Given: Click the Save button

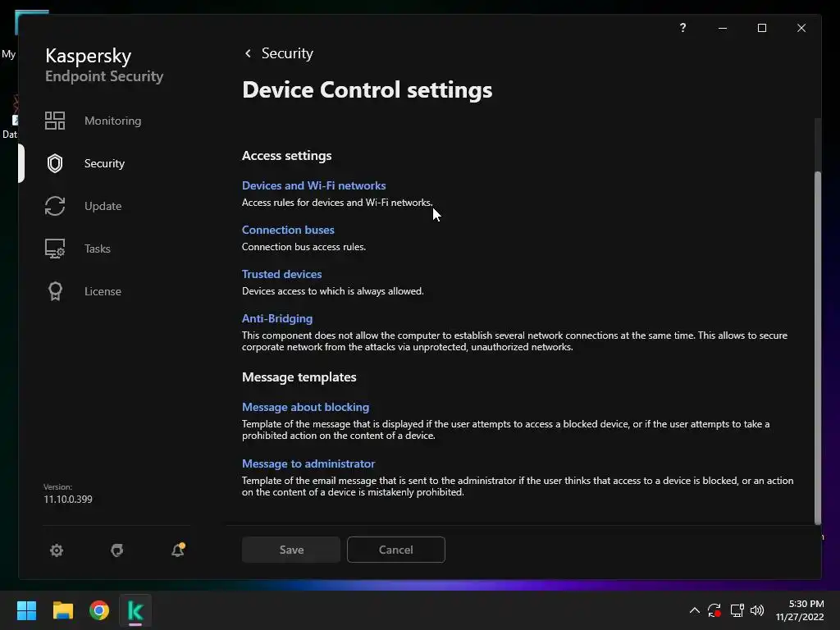Looking at the screenshot, I should [x=291, y=550].
